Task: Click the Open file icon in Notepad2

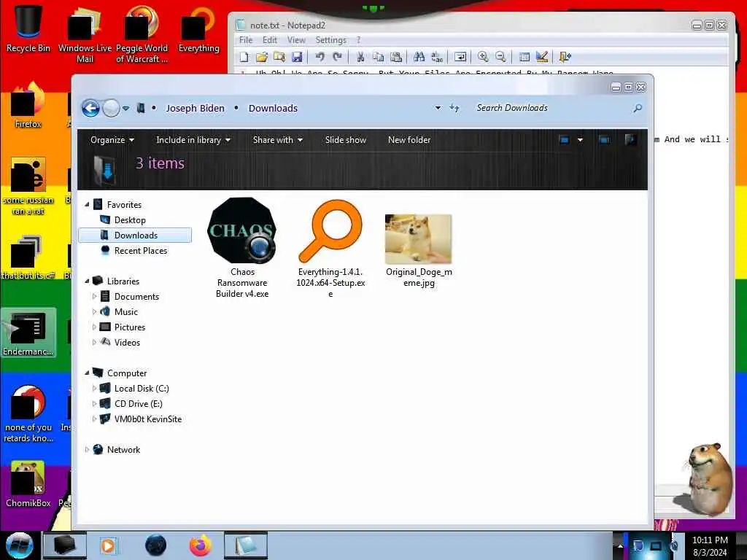Action: (x=262, y=57)
